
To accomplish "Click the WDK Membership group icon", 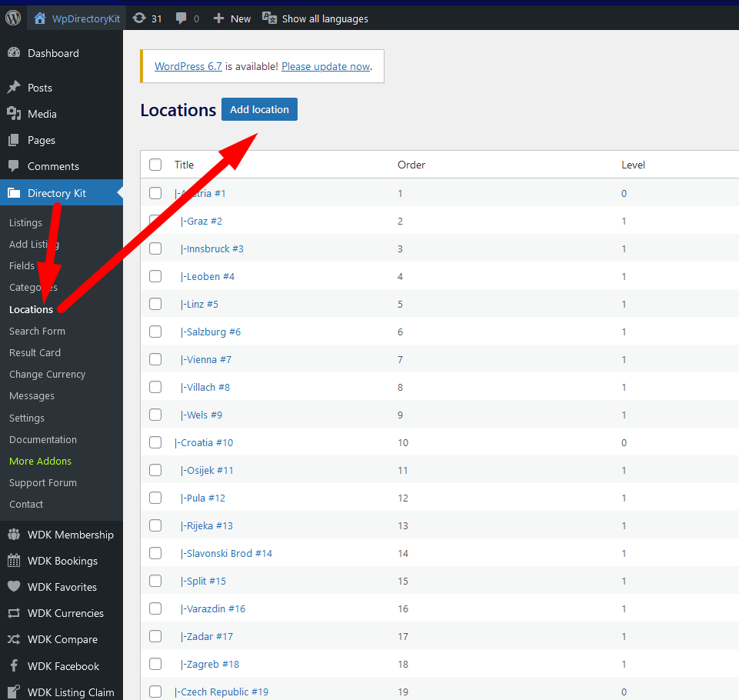I will pos(14,535).
